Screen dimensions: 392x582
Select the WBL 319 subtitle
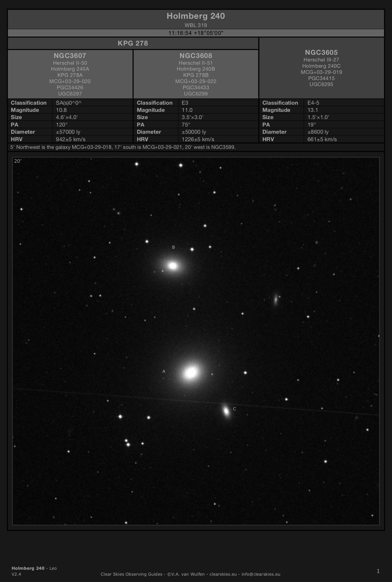(x=196, y=25)
